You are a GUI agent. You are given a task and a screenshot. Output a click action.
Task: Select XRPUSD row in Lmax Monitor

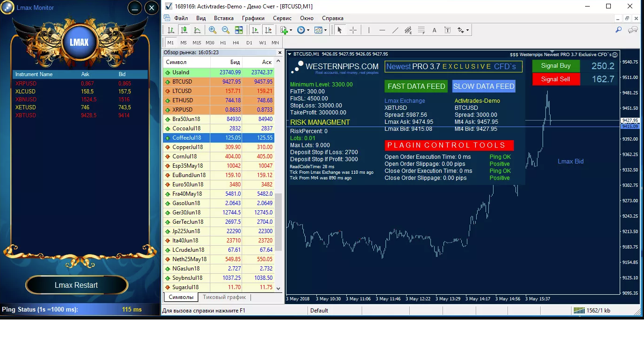(x=80, y=84)
